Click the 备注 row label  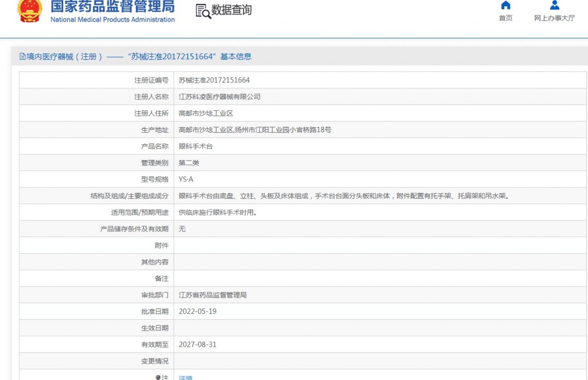162,279
